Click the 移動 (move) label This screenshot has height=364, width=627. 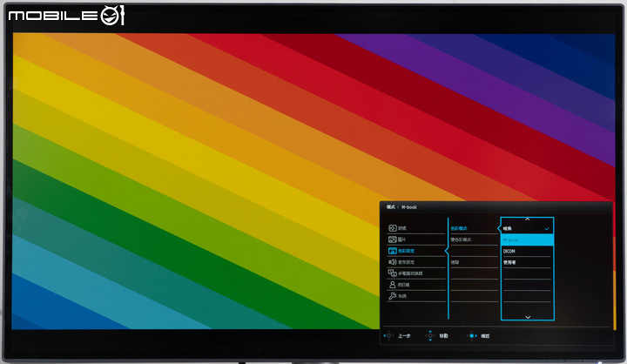tap(443, 336)
